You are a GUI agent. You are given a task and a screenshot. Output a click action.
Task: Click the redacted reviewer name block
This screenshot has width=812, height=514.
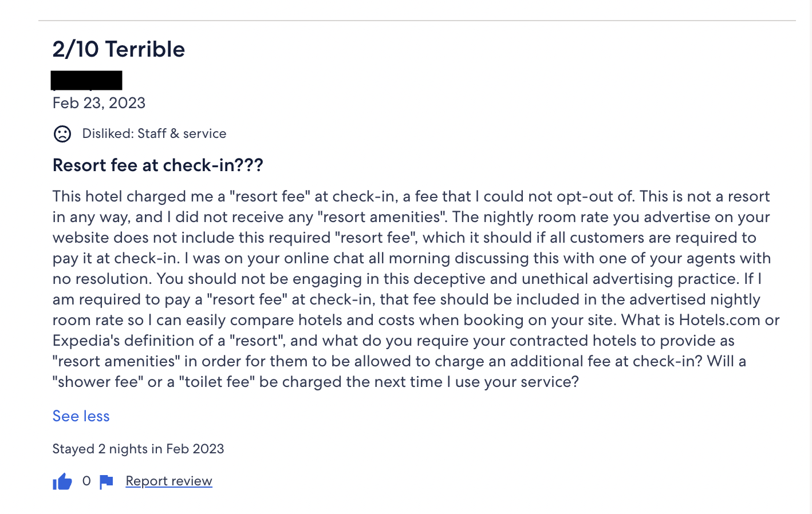coord(87,80)
